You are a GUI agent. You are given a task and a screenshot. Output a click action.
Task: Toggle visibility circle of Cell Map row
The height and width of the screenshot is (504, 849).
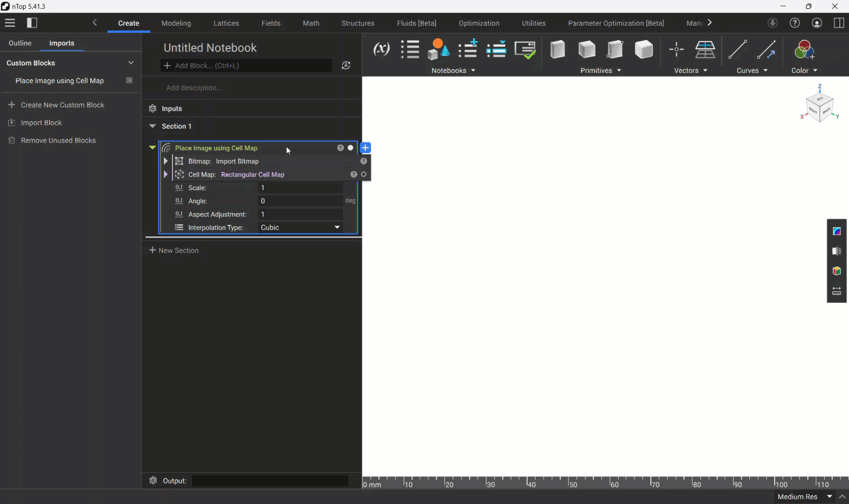click(x=364, y=174)
